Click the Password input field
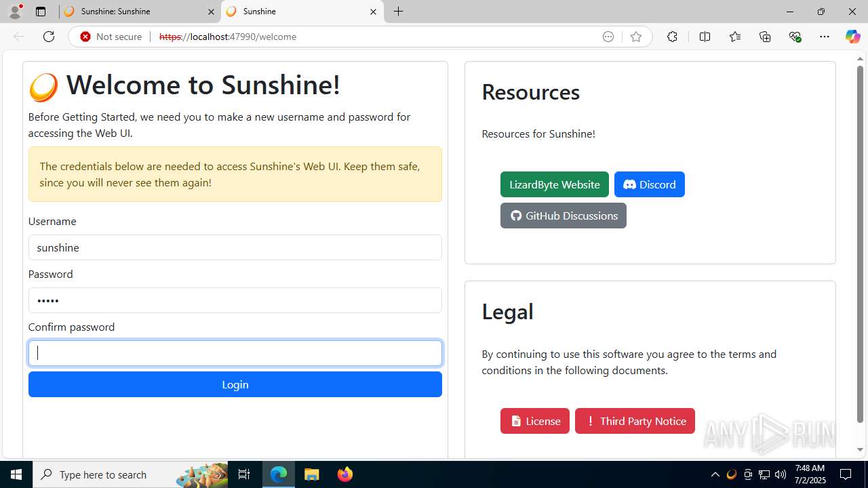Screen dimensions: 868x488 tap(235, 300)
